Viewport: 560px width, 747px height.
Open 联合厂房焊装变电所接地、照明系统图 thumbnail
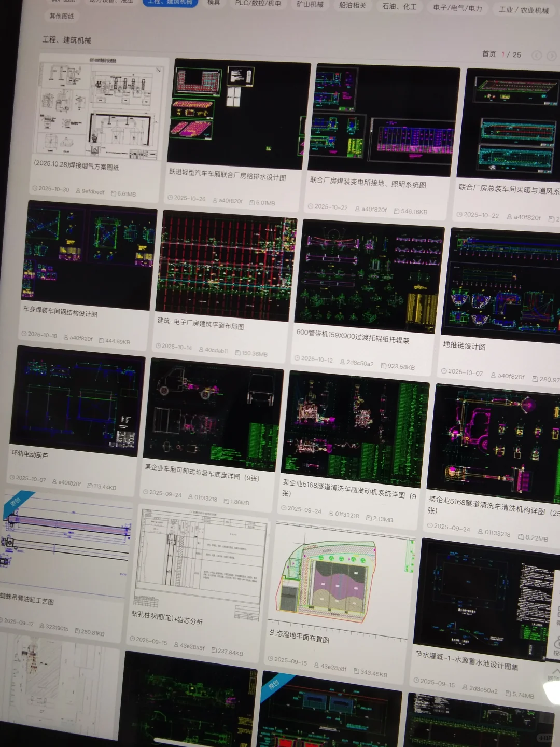click(x=385, y=120)
